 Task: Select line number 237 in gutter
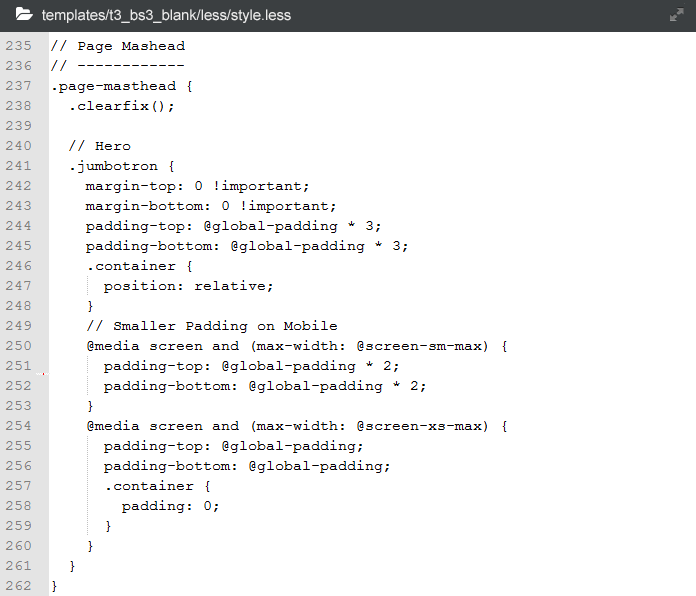point(18,86)
